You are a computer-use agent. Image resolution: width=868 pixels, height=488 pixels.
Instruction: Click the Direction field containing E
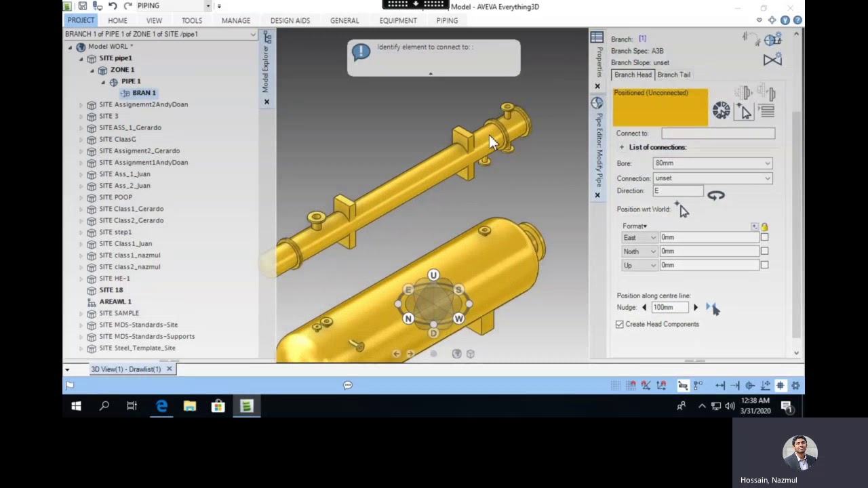pyautogui.click(x=677, y=191)
